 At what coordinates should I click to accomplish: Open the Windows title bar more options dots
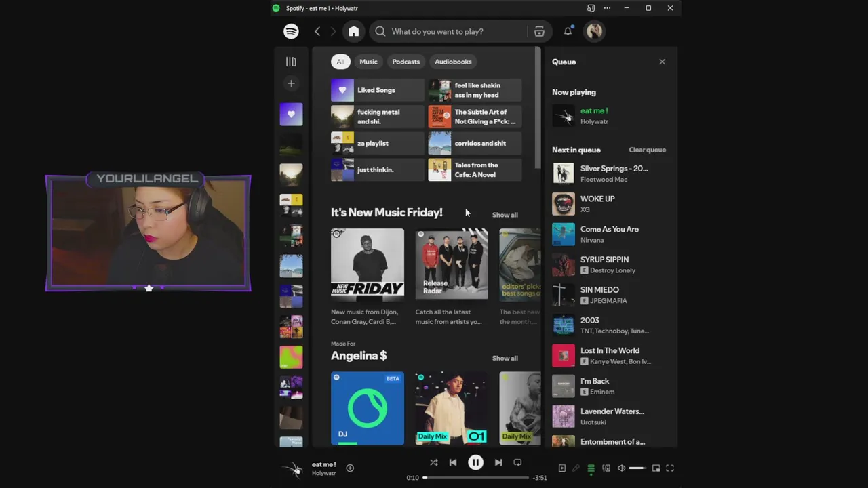(x=607, y=8)
